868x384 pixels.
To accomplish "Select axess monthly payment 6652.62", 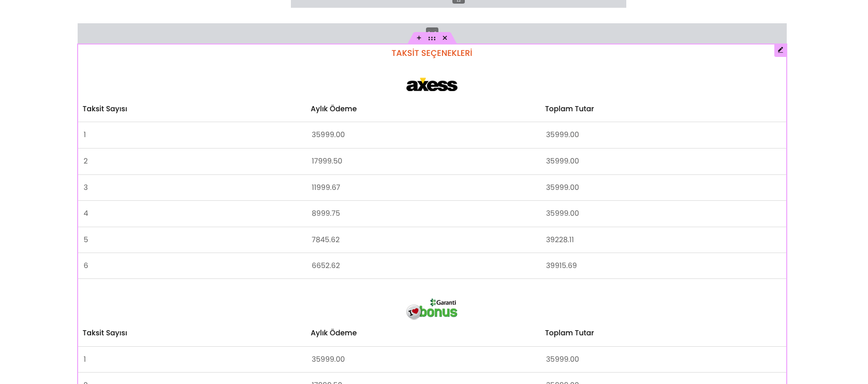I will [326, 265].
